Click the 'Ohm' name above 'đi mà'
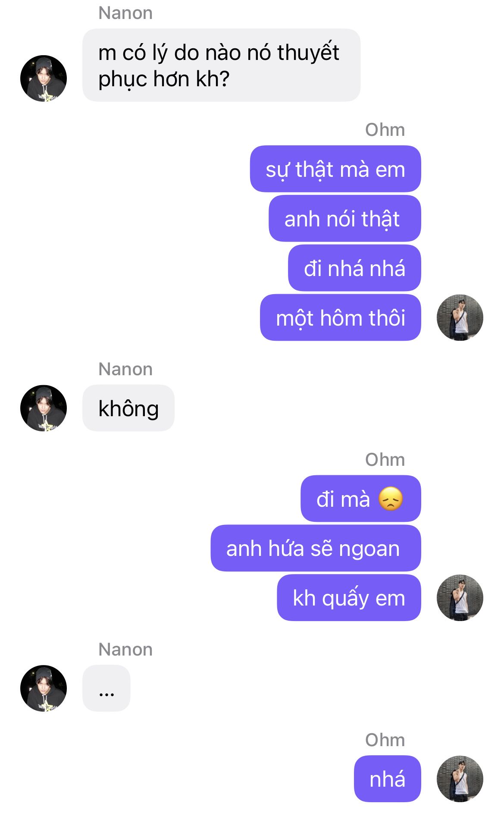Screen dimensions: 504x816 point(385,460)
